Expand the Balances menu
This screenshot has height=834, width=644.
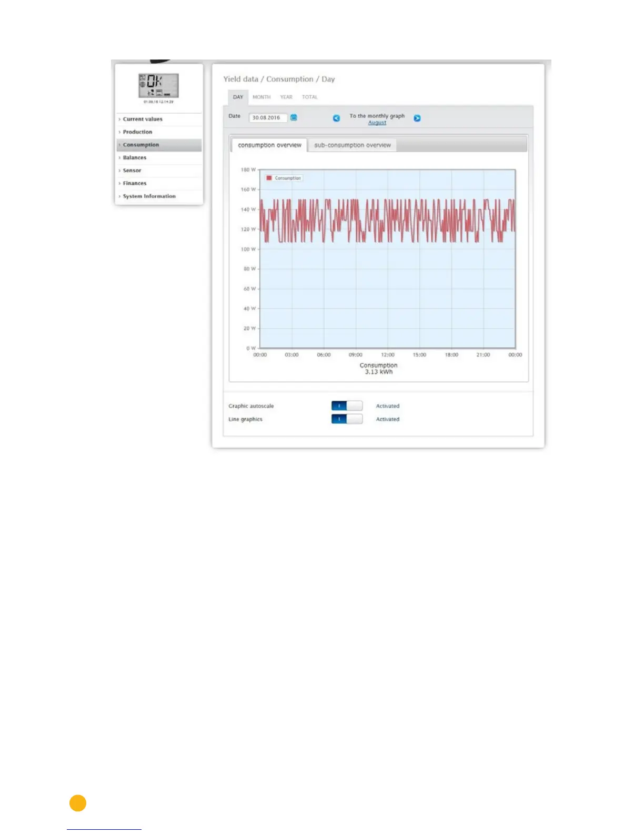click(159, 157)
